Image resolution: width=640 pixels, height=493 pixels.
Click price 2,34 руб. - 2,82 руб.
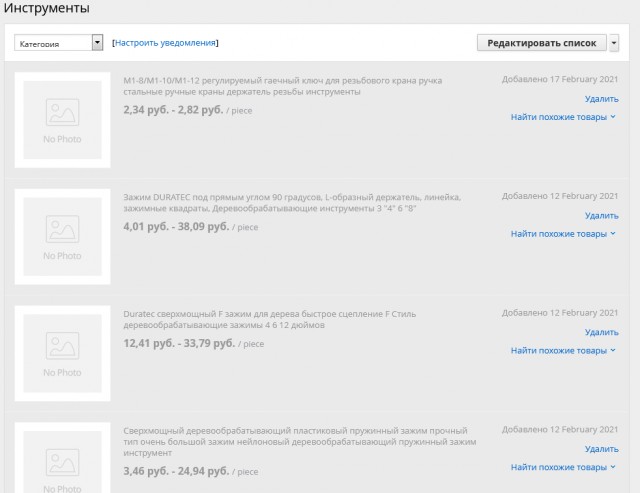pyautogui.click(x=173, y=110)
